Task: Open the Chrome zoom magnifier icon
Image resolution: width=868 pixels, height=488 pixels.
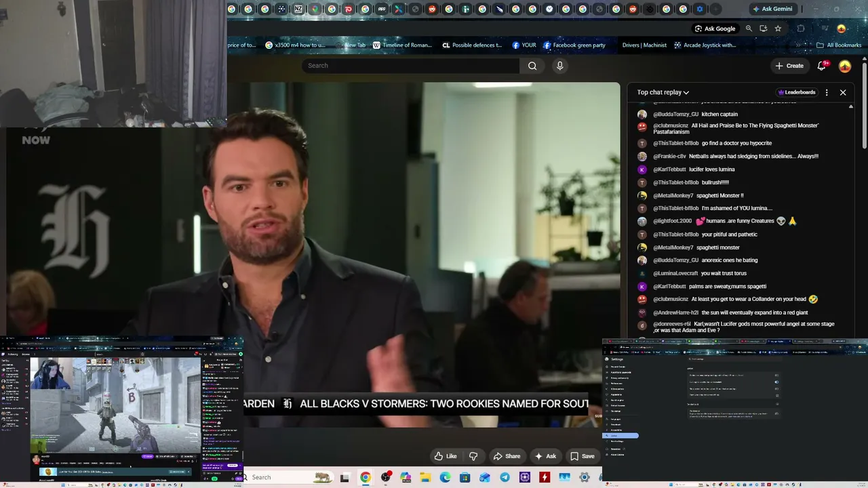Action: [x=749, y=28]
